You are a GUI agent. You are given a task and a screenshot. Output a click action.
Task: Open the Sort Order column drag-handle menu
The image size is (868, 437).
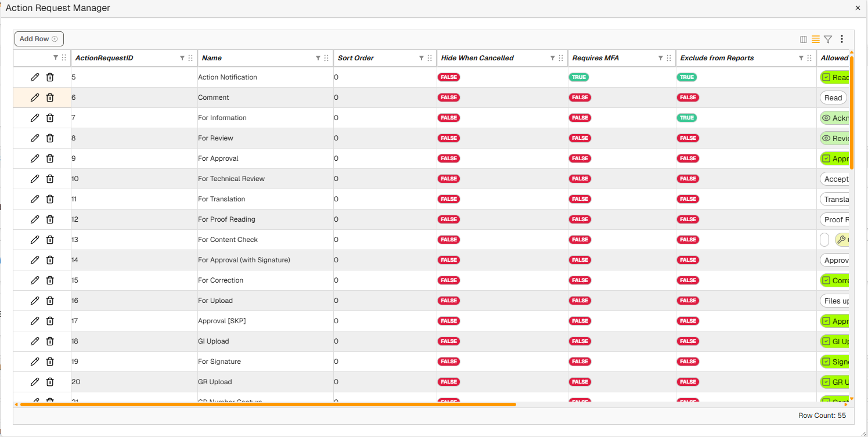click(x=430, y=58)
